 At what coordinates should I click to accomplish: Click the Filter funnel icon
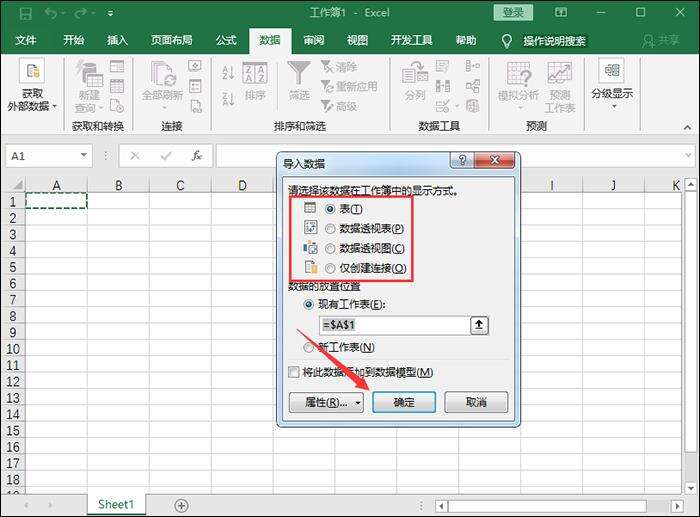tap(299, 74)
